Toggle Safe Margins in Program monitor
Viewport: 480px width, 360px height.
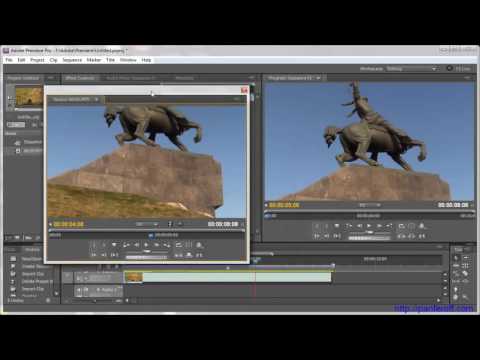[x=412, y=226]
